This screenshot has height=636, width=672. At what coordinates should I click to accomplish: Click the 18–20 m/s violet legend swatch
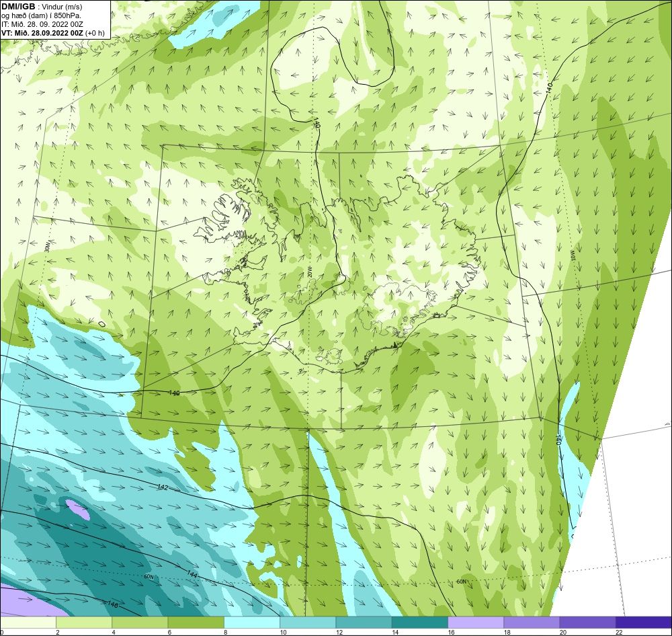(532, 622)
